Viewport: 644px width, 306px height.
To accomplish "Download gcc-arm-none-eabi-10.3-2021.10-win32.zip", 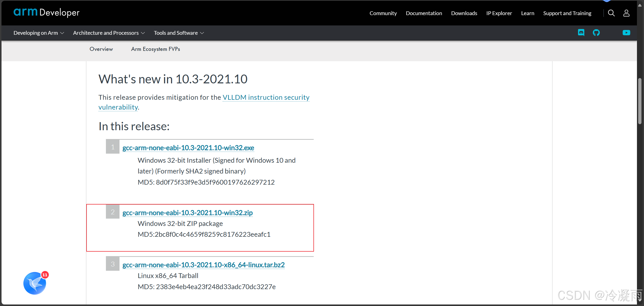I will point(187,213).
